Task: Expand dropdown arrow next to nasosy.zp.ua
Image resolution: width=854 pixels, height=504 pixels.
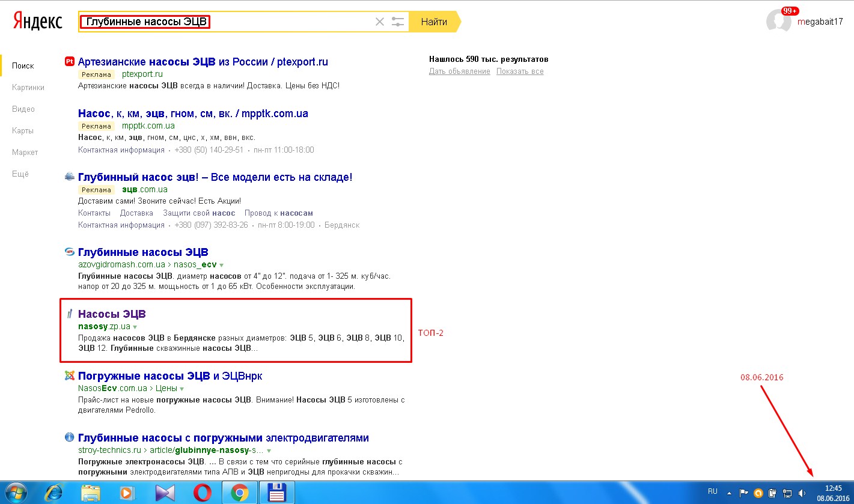Action: coord(135,327)
